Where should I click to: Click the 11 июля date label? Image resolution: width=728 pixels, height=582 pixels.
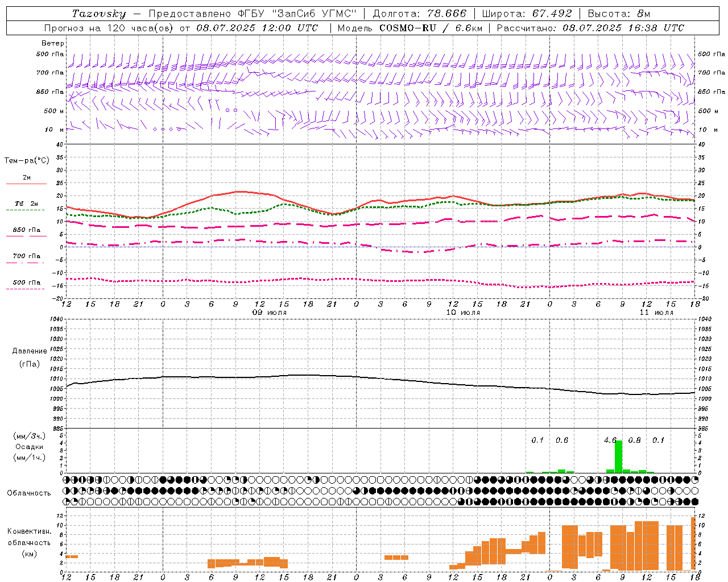coord(656,313)
